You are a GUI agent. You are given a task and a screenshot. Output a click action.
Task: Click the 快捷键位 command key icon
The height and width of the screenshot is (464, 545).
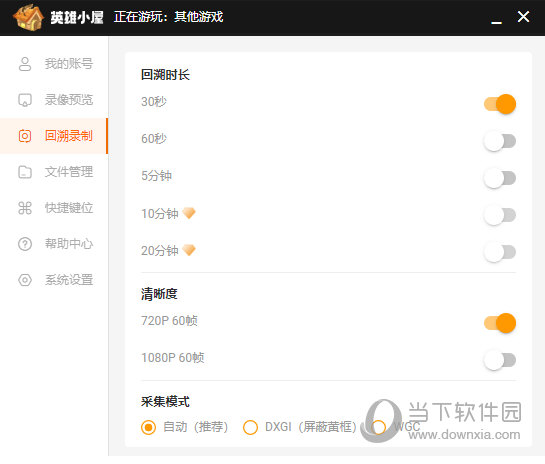pos(25,208)
